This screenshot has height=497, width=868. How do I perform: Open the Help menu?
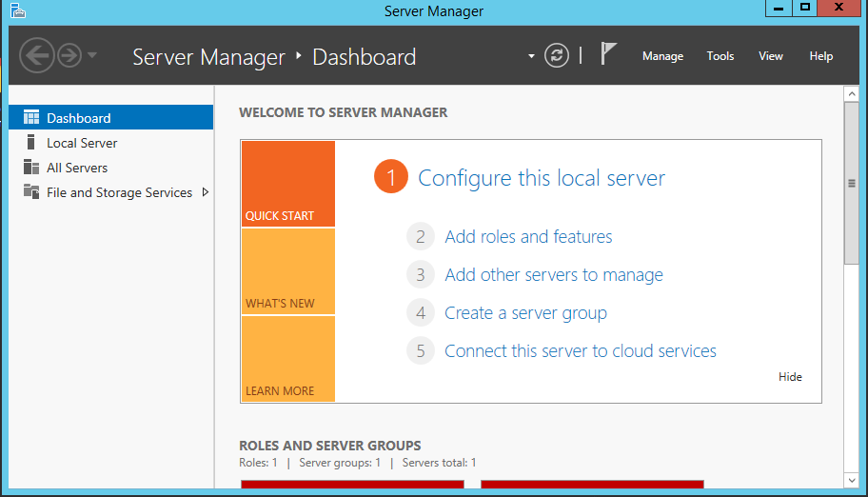click(x=821, y=56)
